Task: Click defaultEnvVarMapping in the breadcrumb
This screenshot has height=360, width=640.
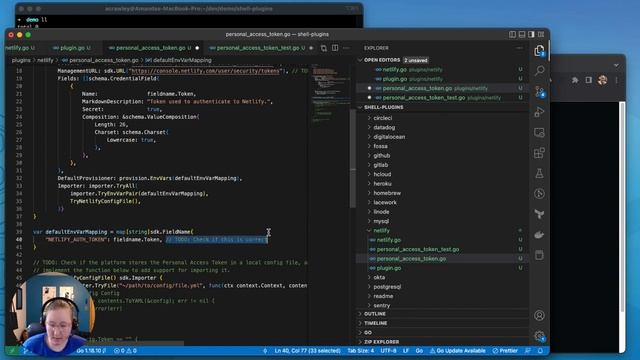Action: coord(182,60)
